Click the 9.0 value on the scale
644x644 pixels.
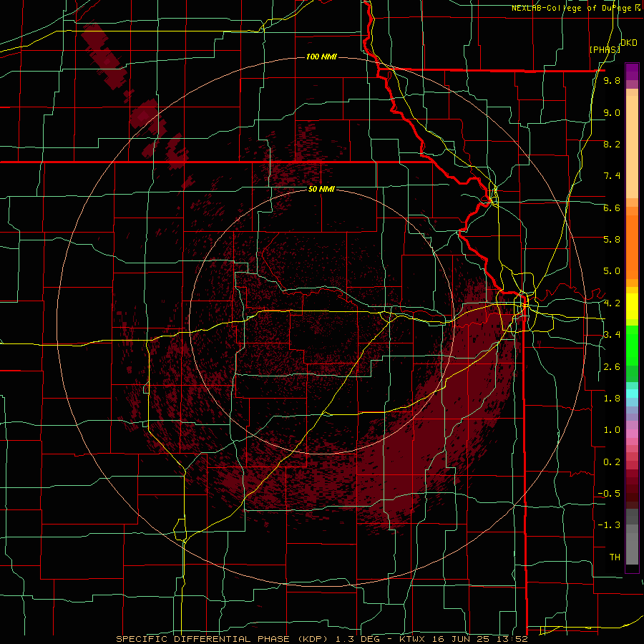pyautogui.click(x=612, y=112)
